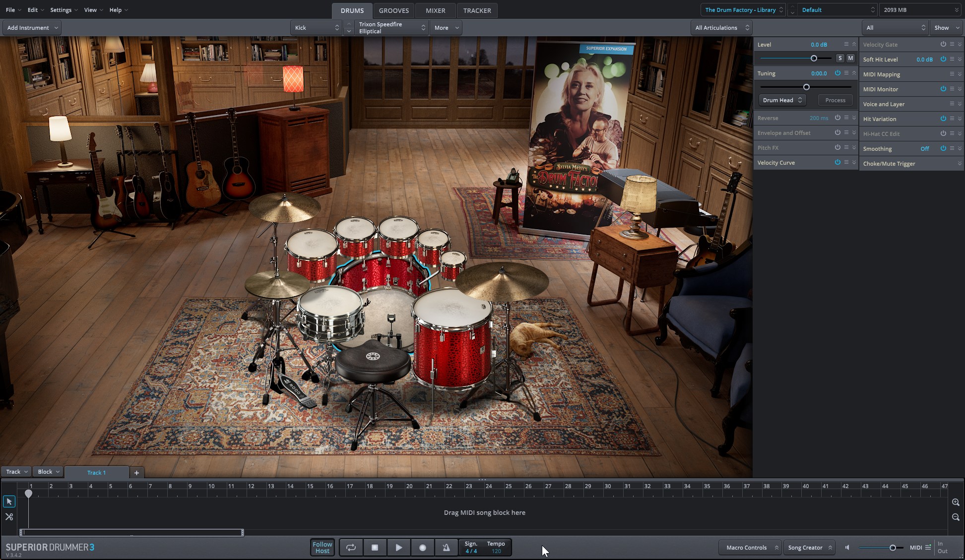The height and width of the screenshot is (560, 965).
Task: Enable the Tuning power toggle
Action: point(837,73)
